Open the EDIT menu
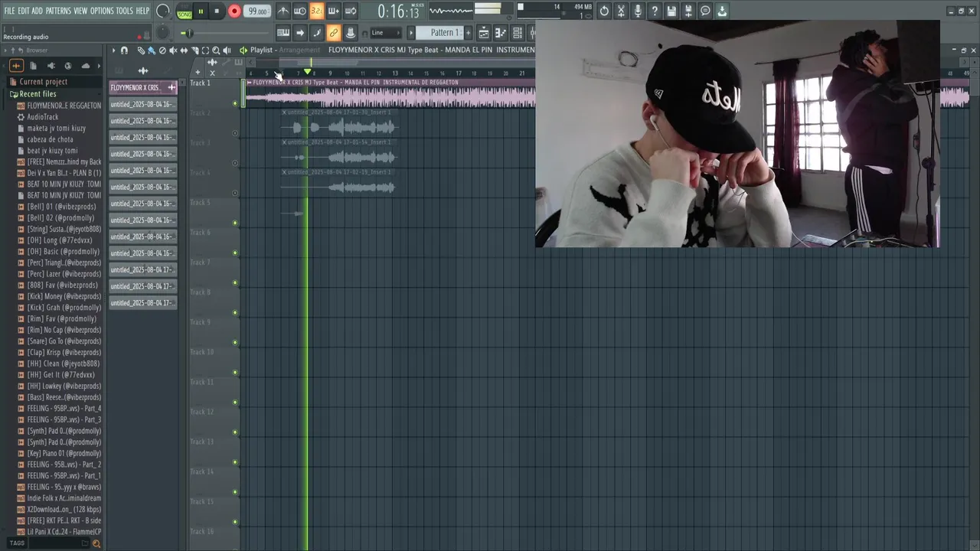This screenshot has width=980, height=551. (x=24, y=11)
